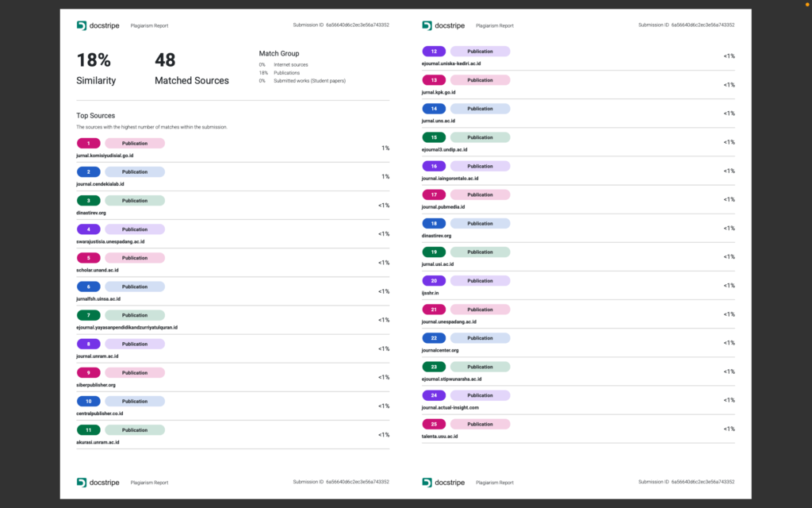Select the pink source number 1 badge
The width and height of the screenshot is (812, 508).
point(89,143)
